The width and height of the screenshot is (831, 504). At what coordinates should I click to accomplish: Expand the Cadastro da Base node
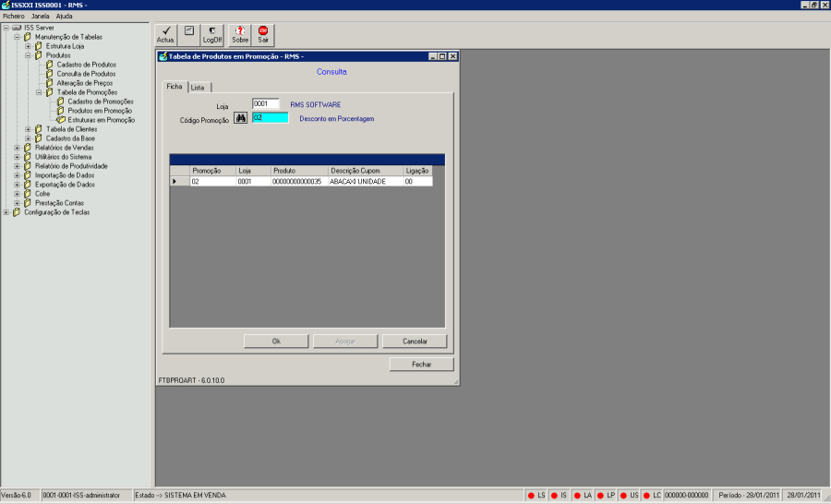28,138
